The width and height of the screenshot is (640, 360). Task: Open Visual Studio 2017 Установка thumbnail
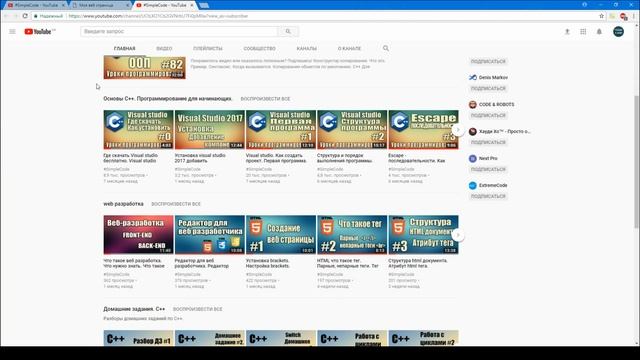point(210,129)
